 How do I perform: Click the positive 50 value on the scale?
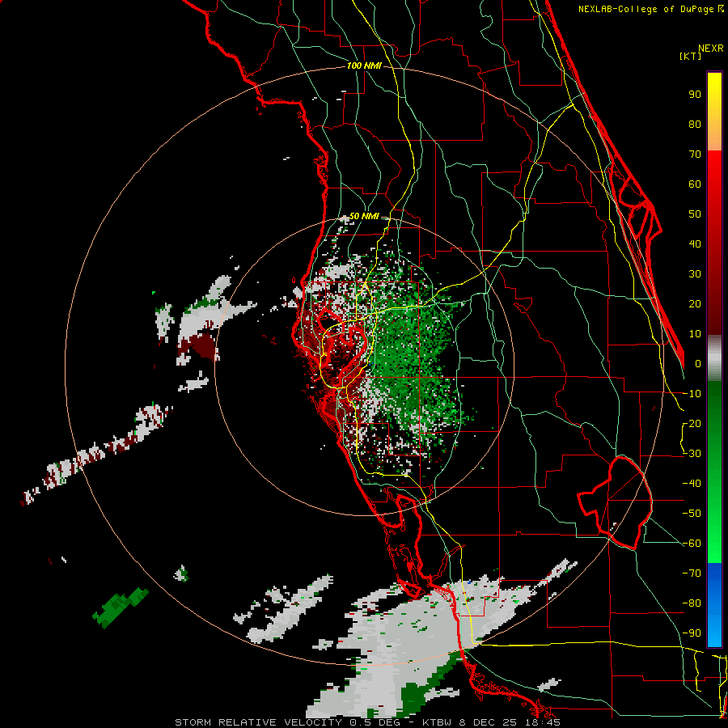click(x=695, y=214)
